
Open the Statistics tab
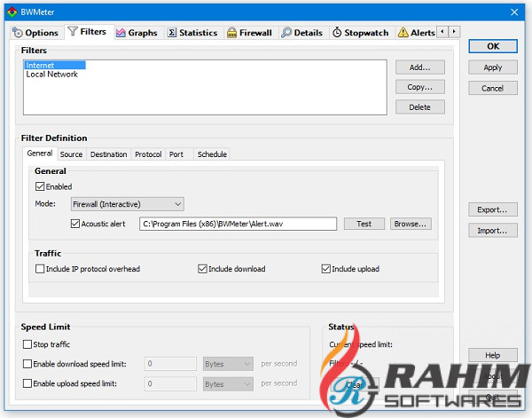pos(192,33)
